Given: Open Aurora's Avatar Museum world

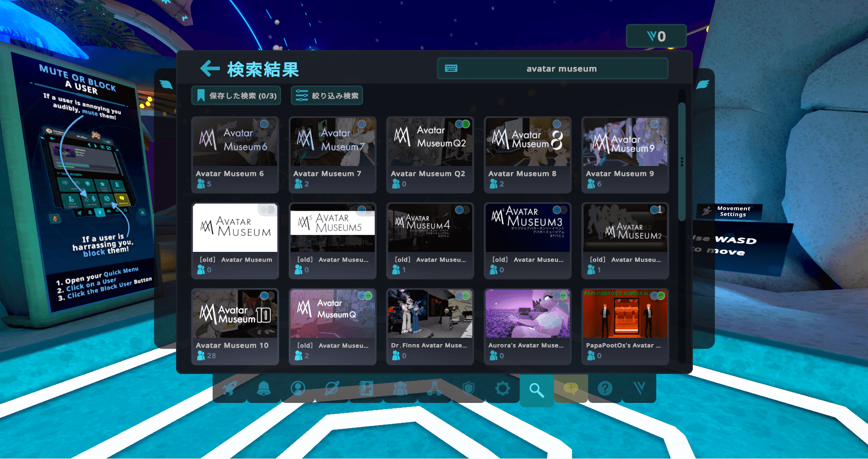Looking at the screenshot, I should (528, 327).
